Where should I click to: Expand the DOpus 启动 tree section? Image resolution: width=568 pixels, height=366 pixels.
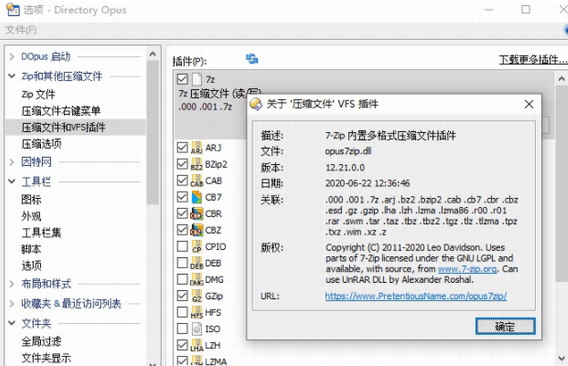(12, 57)
